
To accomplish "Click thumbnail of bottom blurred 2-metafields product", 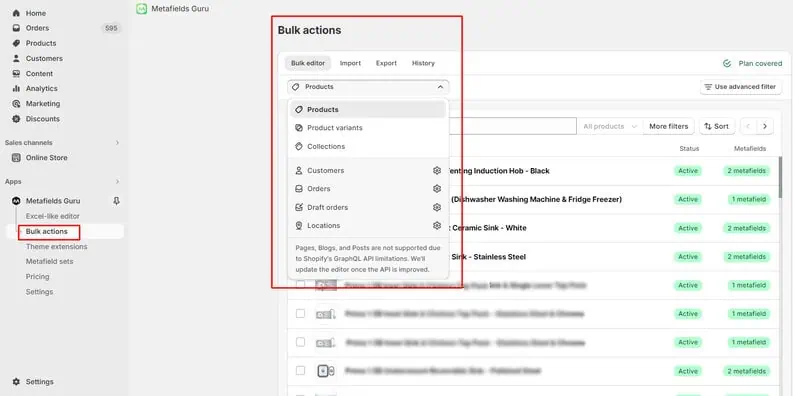I will point(326,371).
